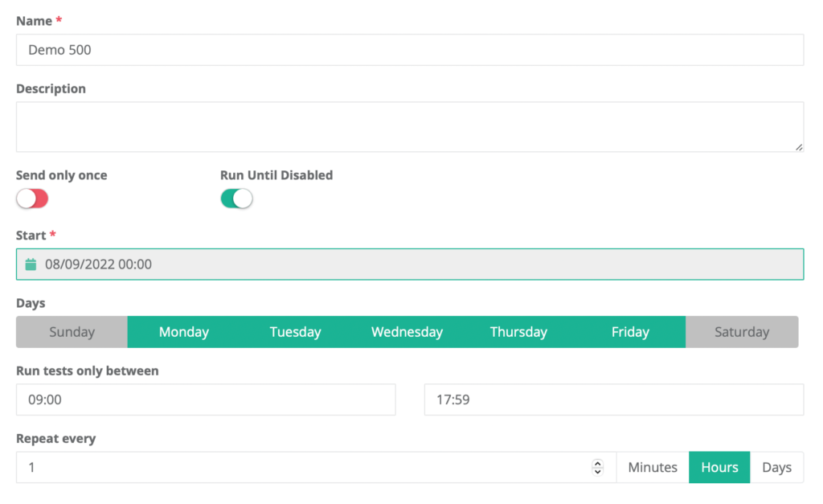Enable Saturday in the Days selector

[741, 331]
